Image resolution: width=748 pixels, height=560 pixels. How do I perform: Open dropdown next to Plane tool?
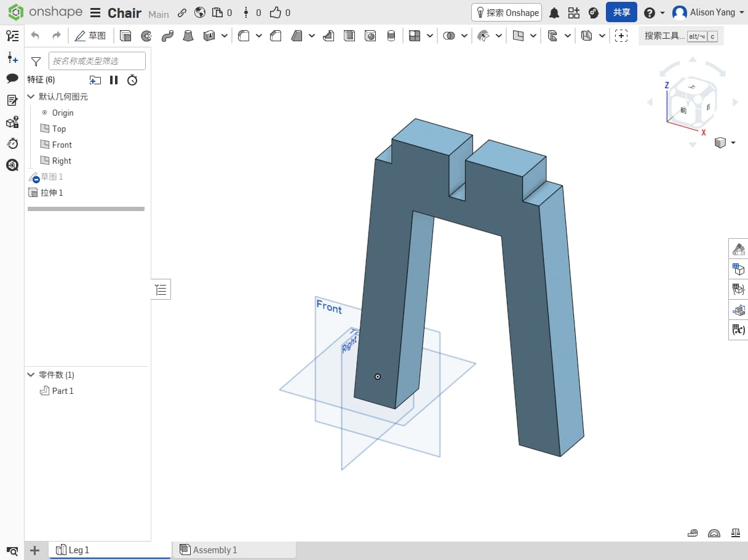tap(533, 36)
